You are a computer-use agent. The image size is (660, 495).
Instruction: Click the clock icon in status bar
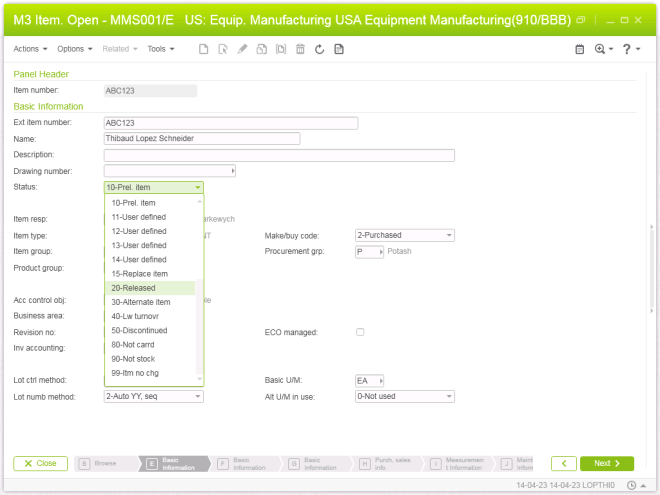(x=631, y=485)
